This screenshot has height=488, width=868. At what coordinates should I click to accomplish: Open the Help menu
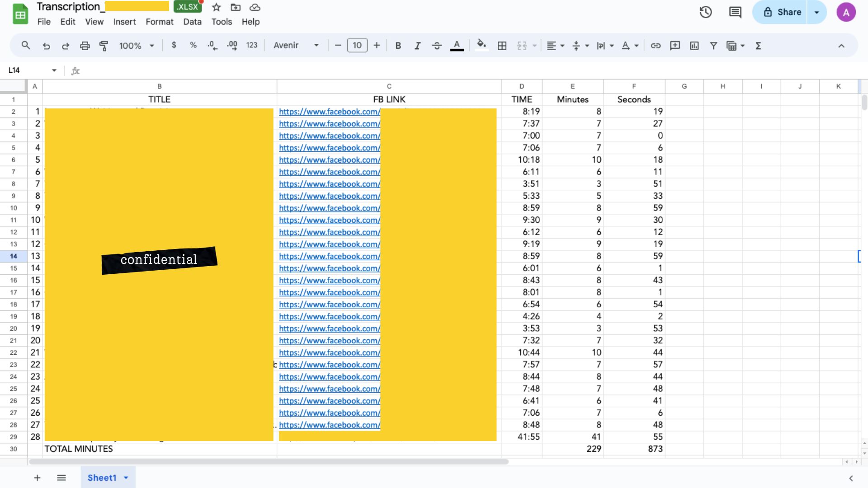250,22
